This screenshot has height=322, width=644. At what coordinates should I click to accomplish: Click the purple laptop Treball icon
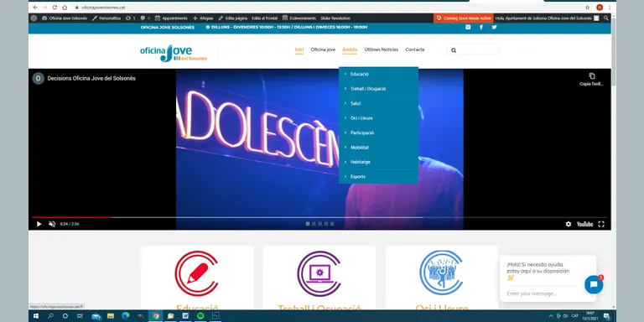coord(319,273)
